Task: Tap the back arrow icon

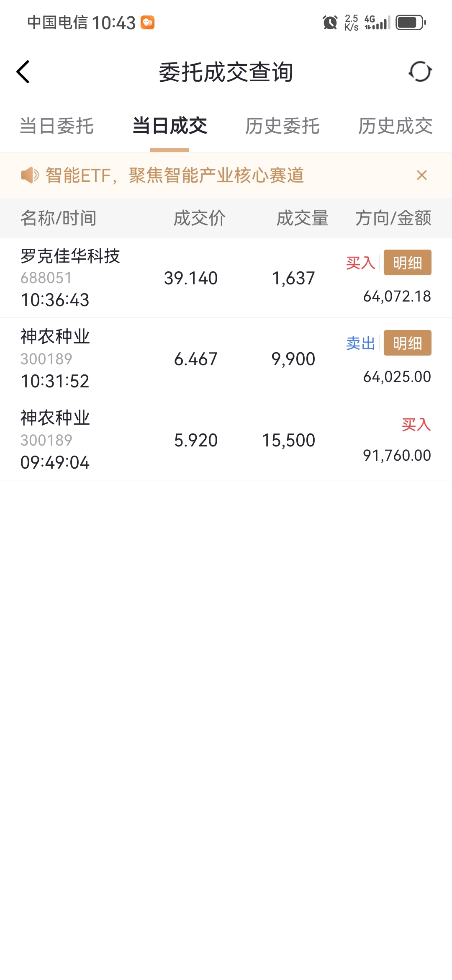Action: pyautogui.click(x=23, y=72)
